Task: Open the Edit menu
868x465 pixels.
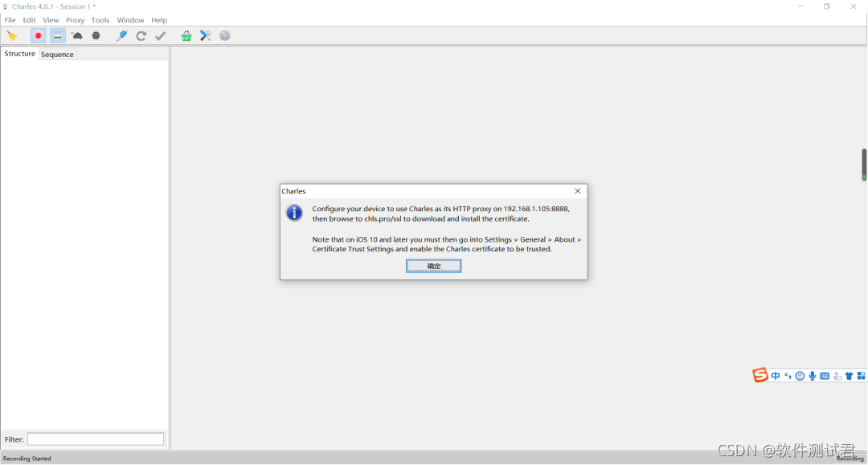Action: pos(30,20)
